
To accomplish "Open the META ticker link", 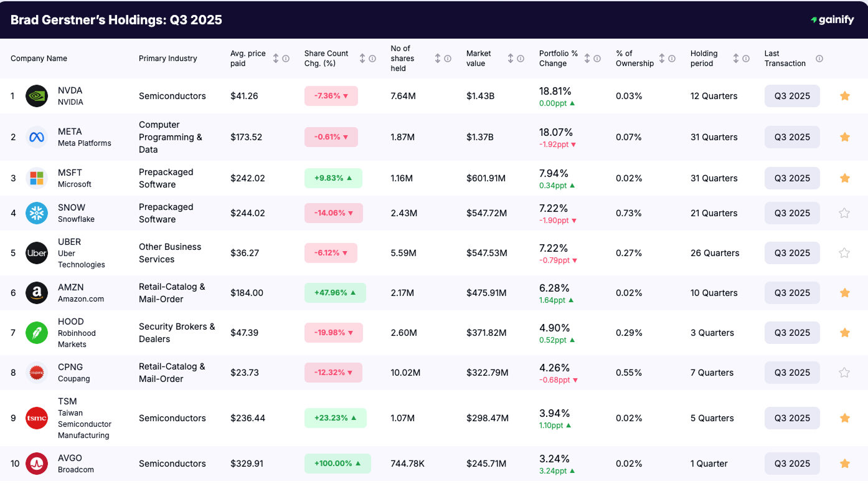I will click(x=69, y=131).
